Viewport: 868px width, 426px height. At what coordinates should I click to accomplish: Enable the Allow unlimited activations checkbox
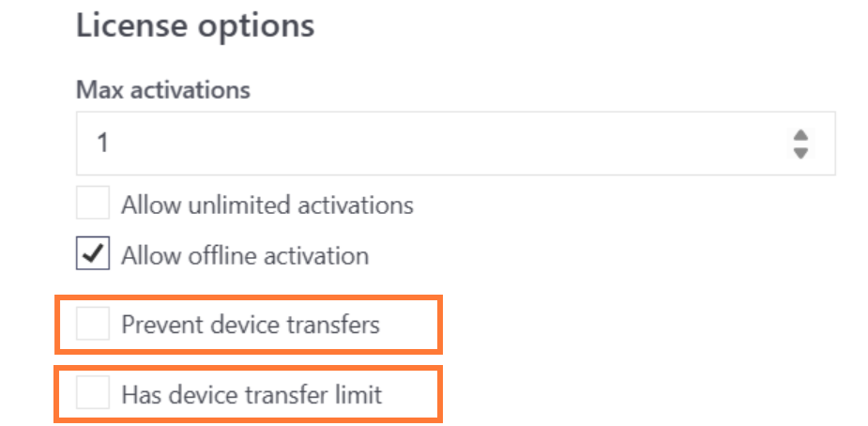pyautogui.click(x=93, y=204)
